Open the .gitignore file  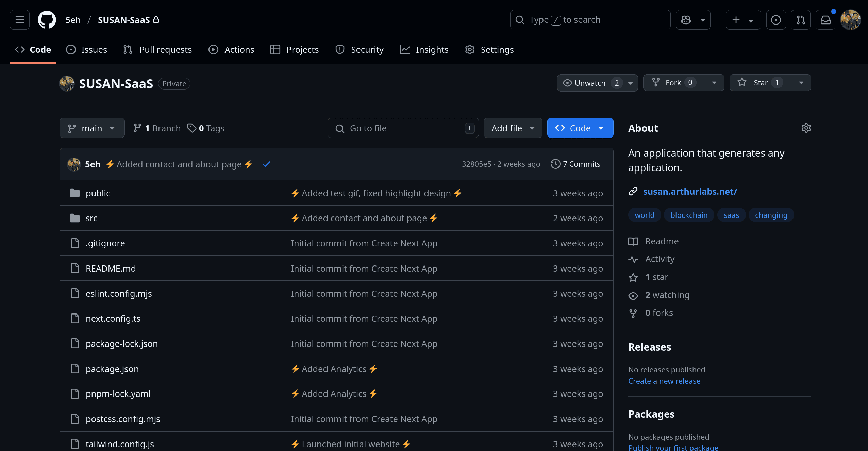[x=105, y=243]
